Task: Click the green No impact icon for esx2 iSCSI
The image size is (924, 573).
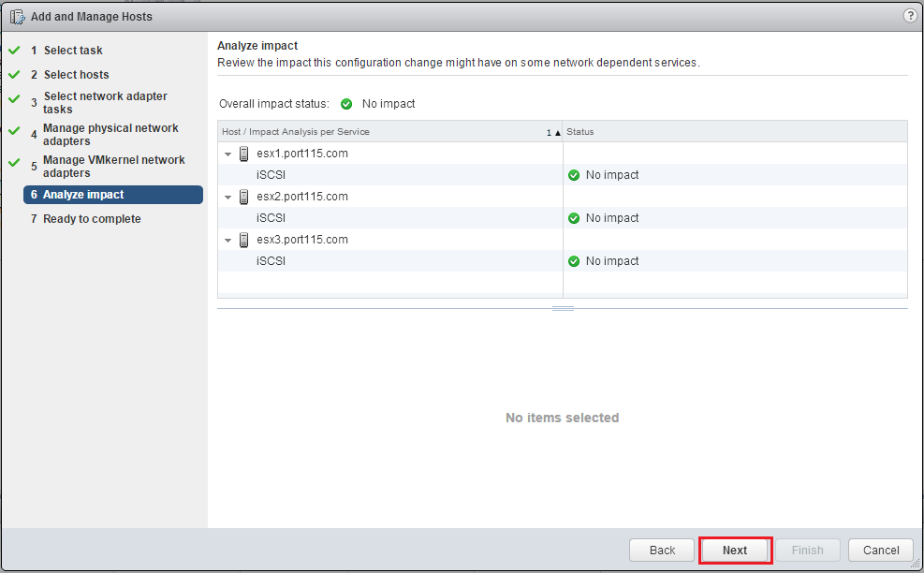Action: [x=574, y=218]
